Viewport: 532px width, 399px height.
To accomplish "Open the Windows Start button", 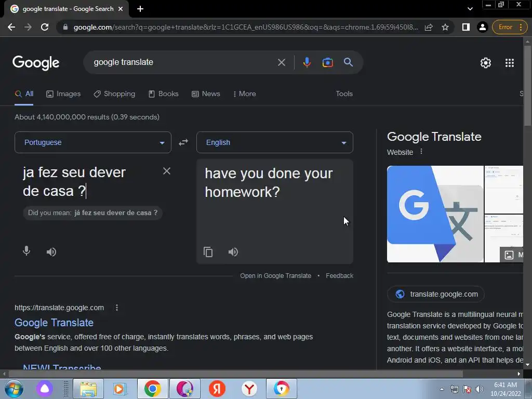I will coord(14,389).
